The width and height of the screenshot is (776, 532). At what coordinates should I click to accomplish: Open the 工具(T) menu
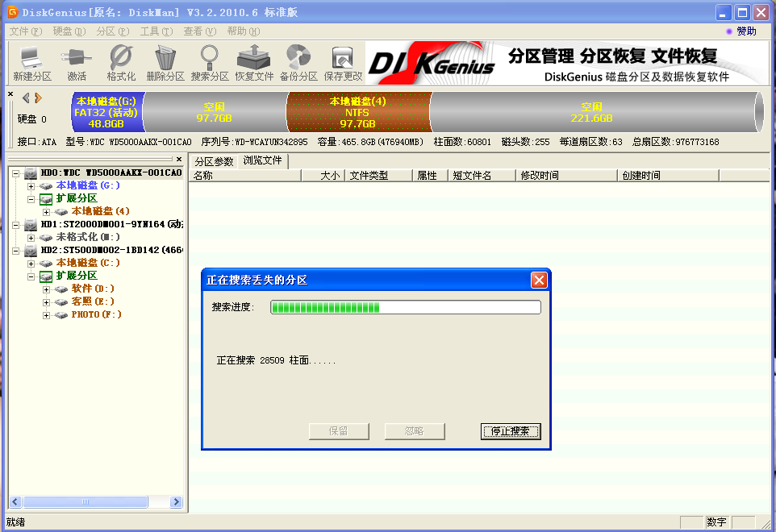pos(156,31)
